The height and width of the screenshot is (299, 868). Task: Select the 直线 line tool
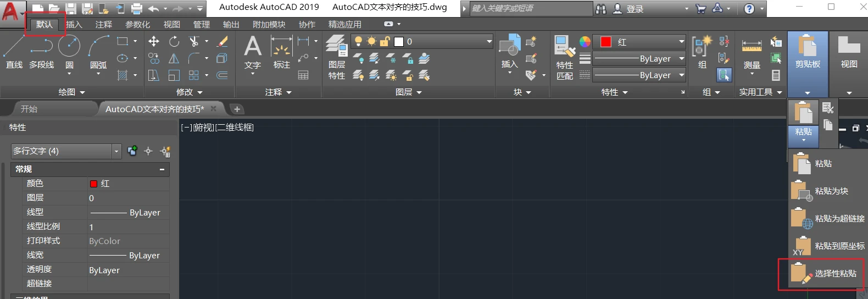14,52
